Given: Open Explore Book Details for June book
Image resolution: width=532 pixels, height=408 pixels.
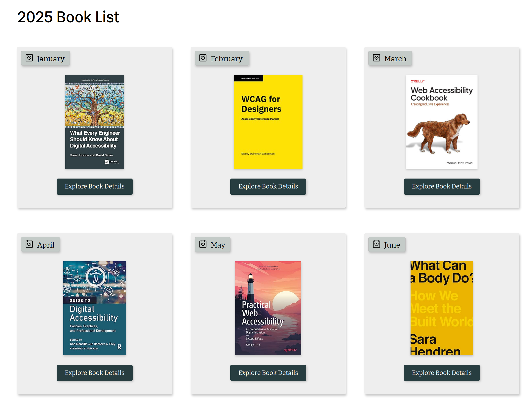Looking at the screenshot, I should (x=442, y=373).
